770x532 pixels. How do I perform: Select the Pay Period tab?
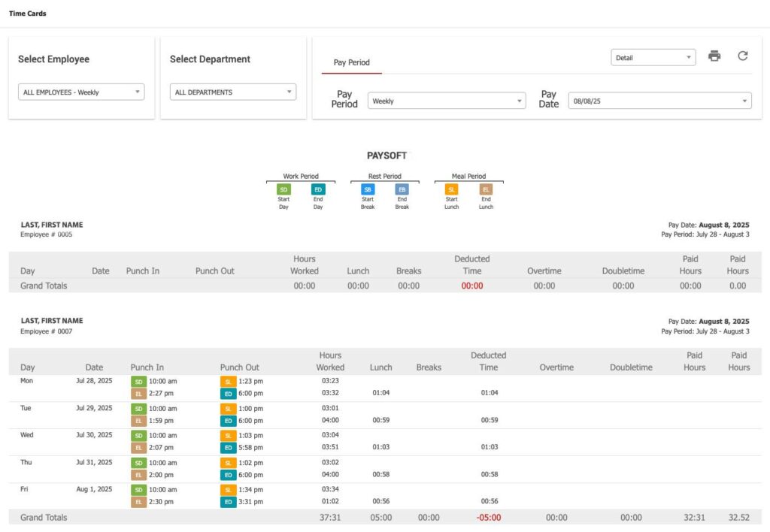pyautogui.click(x=352, y=62)
